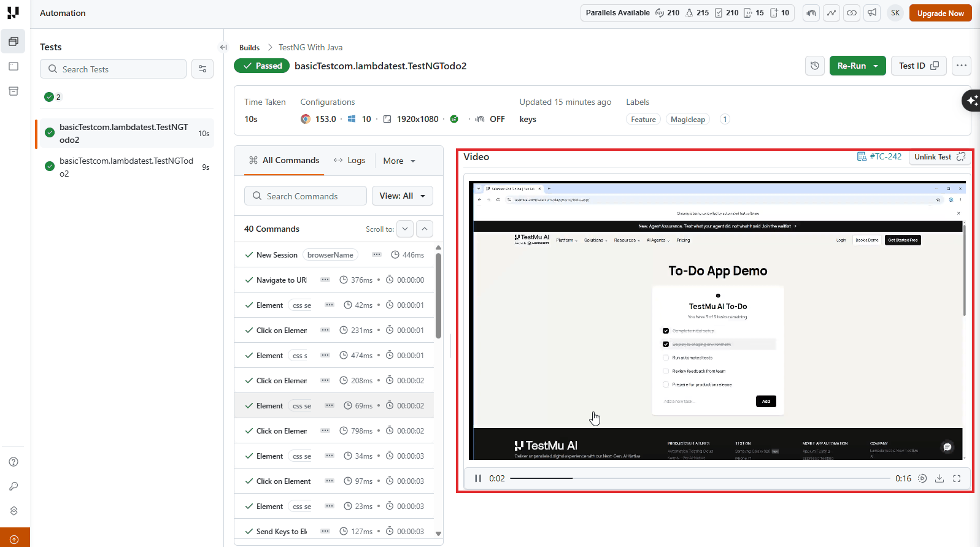This screenshot has height=547, width=980.
Task: Open the hexagon settings icon in sidebar
Action: coord(14,511)
